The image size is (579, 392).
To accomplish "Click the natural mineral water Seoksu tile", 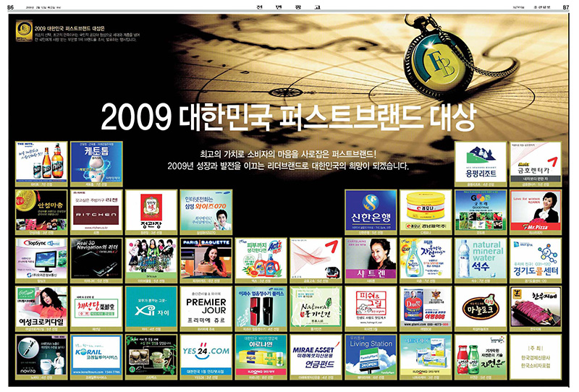I will 481,257.
